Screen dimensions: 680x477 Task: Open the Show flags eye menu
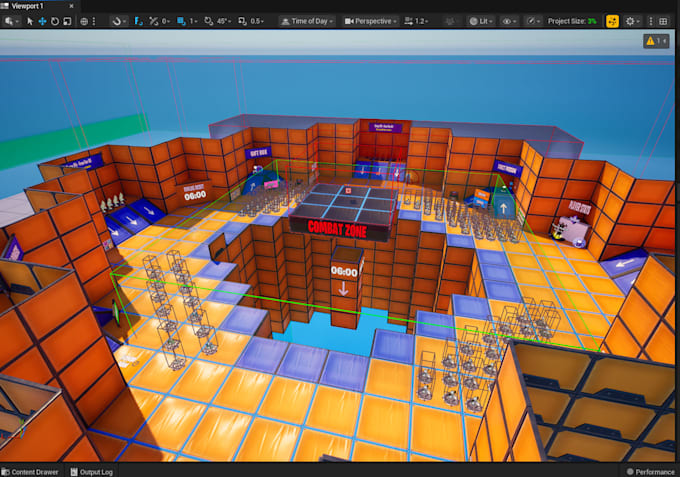pyautogui.click(x=509, y=21)
